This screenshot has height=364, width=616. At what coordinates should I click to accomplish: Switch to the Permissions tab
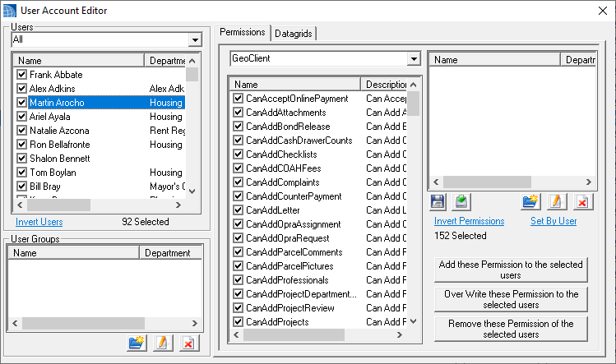243,32
